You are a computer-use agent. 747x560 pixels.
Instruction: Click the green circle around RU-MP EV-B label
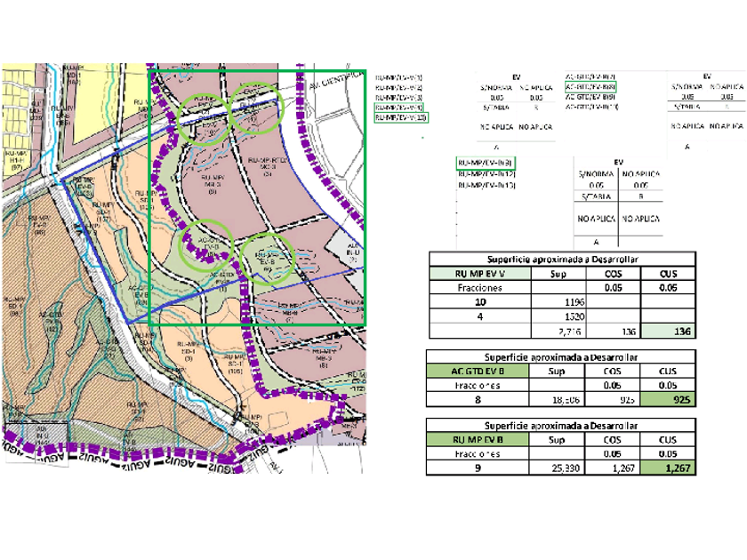[268, 259]
